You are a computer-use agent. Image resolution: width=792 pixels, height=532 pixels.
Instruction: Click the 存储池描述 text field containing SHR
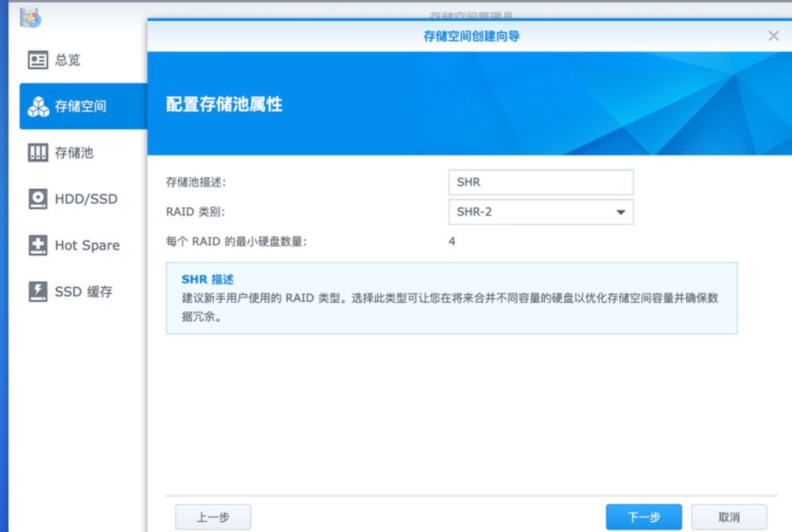541,183
